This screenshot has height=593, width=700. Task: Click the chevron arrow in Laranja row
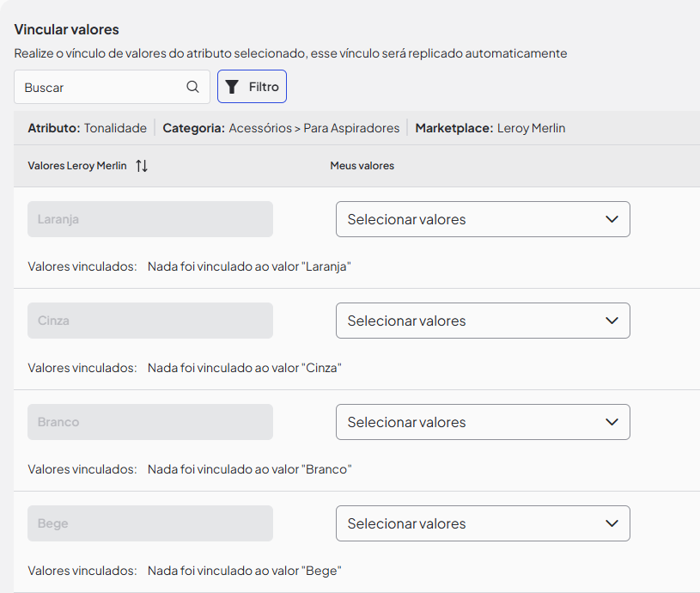[x=612, y=219]
